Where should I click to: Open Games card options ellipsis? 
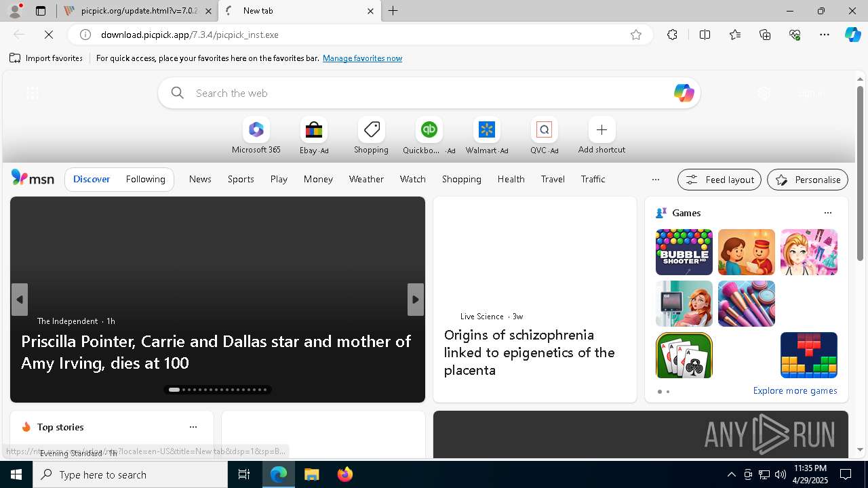[x=827, y=213]
